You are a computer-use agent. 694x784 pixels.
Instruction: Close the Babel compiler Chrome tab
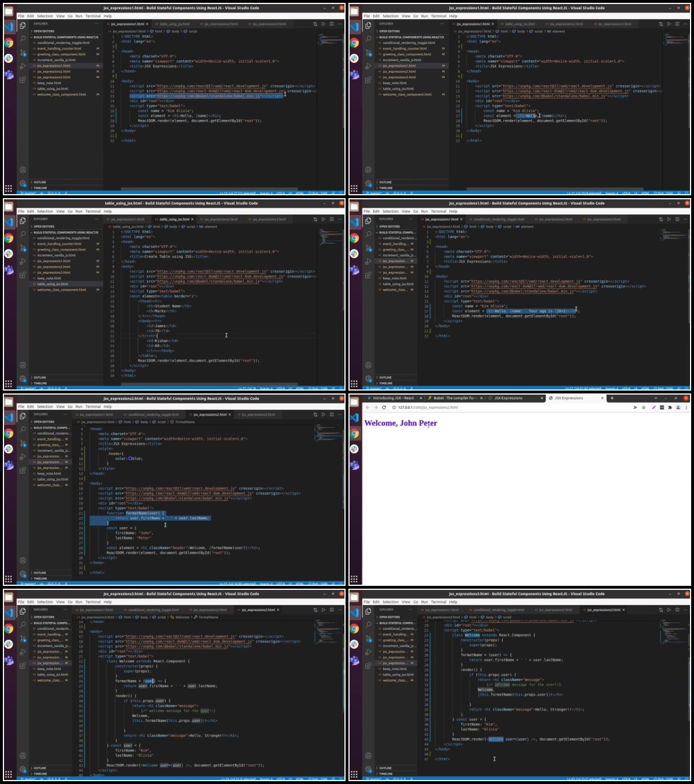click(x=482, y=398)
